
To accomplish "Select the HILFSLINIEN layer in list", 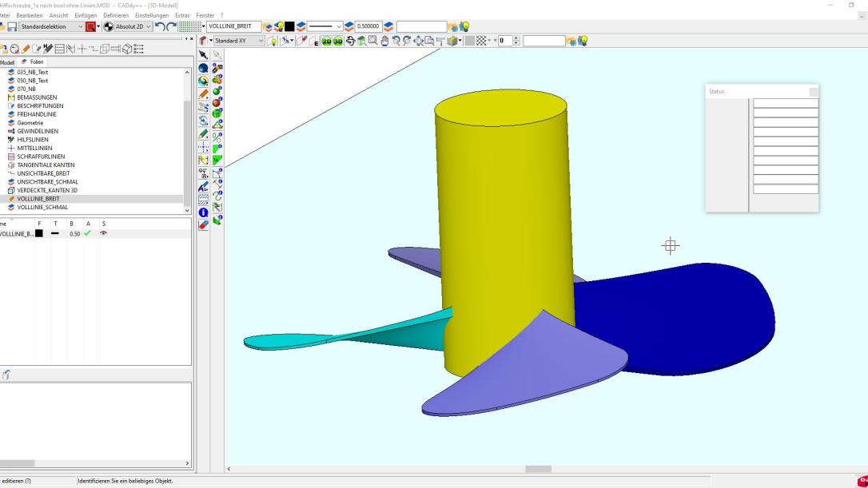I will [32, 140].
